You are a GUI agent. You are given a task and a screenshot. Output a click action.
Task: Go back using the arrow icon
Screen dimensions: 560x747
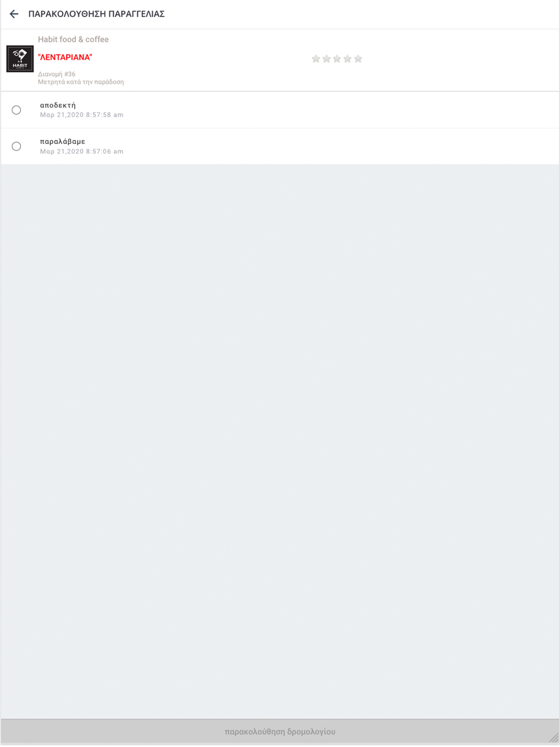click(x=14, y=14)
